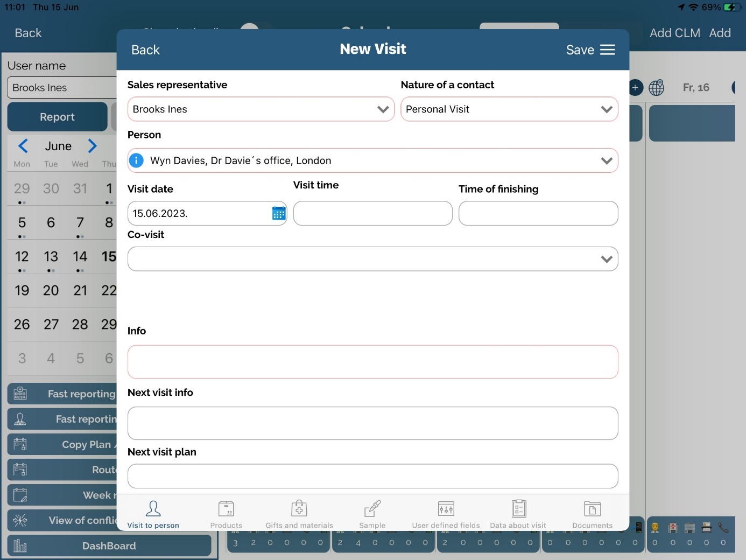The image size is (746, 560).
Task: Focus the Info text field
Action: coord(372,362)
